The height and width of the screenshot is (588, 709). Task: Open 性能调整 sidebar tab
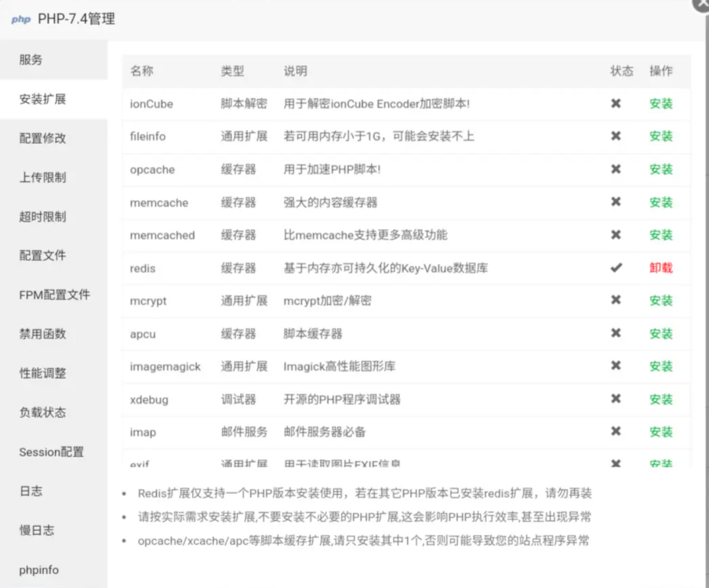pyautogui.click(x=54, y=373)
